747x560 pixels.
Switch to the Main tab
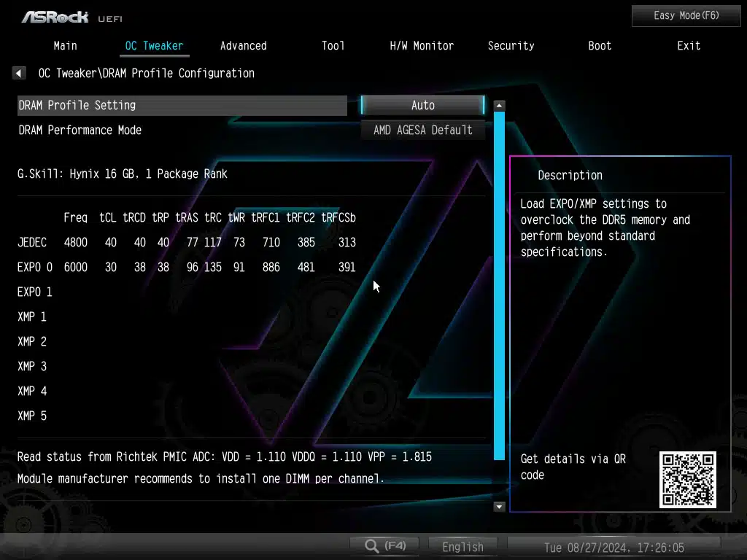[65, 45]
